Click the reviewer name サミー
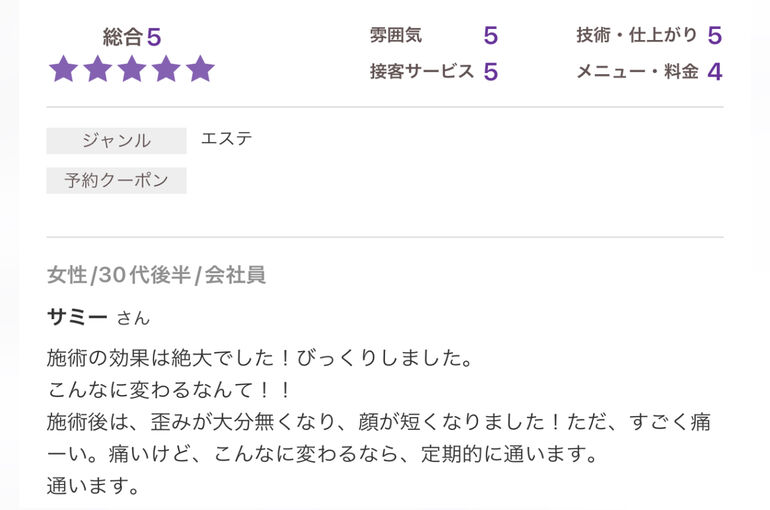This screenshot has width=770, height=510. coord(77,317)
